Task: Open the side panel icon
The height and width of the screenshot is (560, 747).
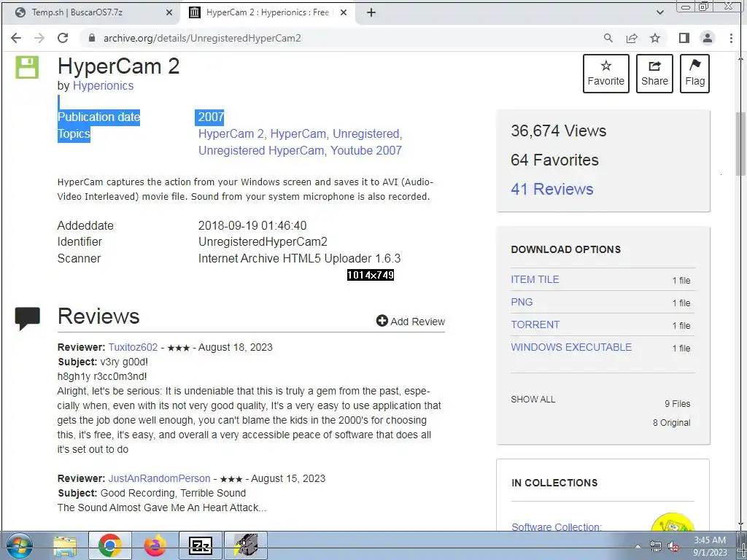Action: tap(684, 38)
